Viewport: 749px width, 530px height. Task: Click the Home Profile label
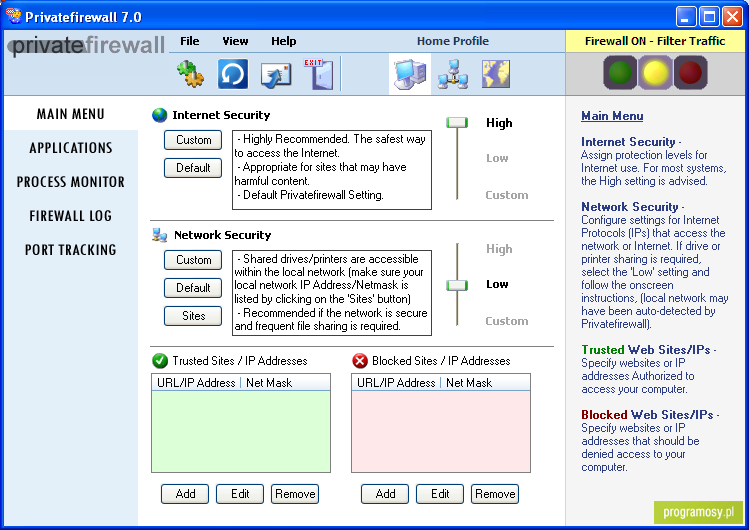453,41
